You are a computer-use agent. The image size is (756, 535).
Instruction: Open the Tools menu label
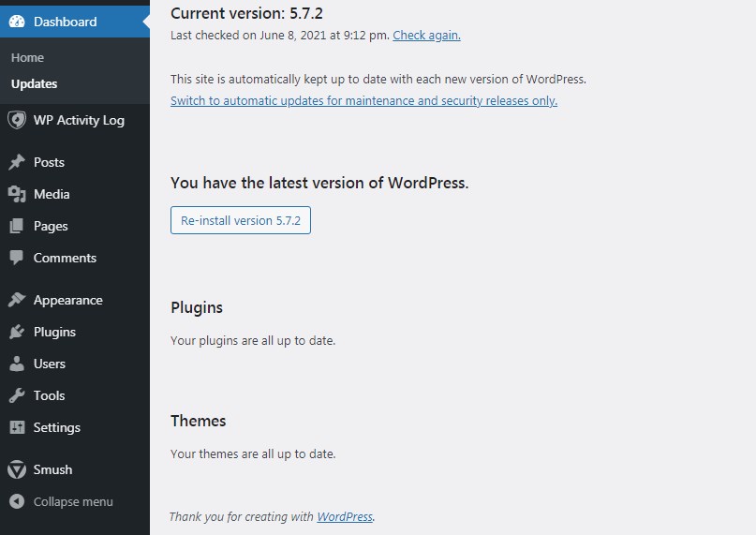click(49, 395)
